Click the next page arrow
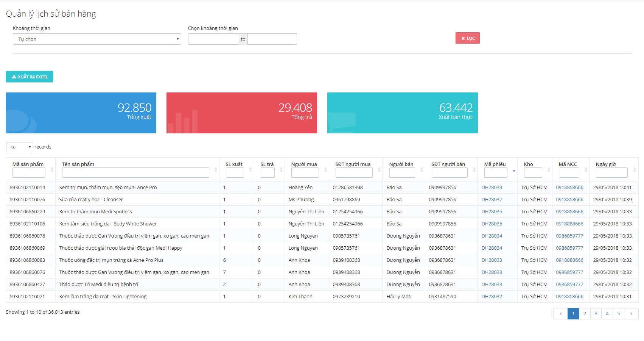This screenshot has height=341, width=644. [x=631, y=314]
